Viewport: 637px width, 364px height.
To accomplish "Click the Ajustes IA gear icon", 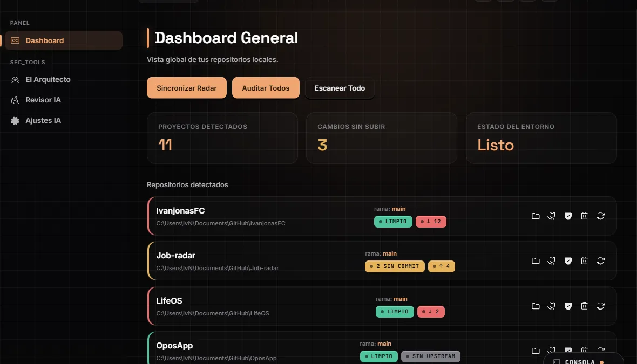I will (x=15, y=120).
